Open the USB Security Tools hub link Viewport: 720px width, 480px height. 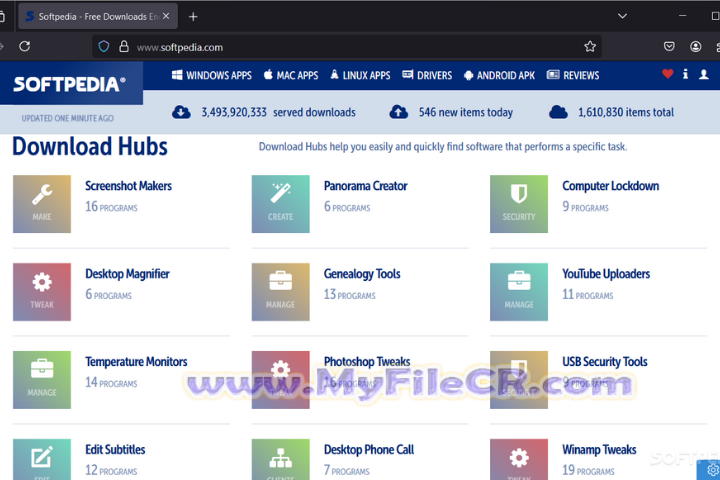(605, 362)
